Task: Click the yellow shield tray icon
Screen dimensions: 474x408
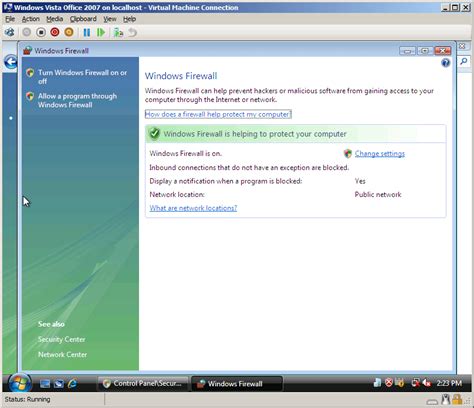Action: [x=399, y=383]
